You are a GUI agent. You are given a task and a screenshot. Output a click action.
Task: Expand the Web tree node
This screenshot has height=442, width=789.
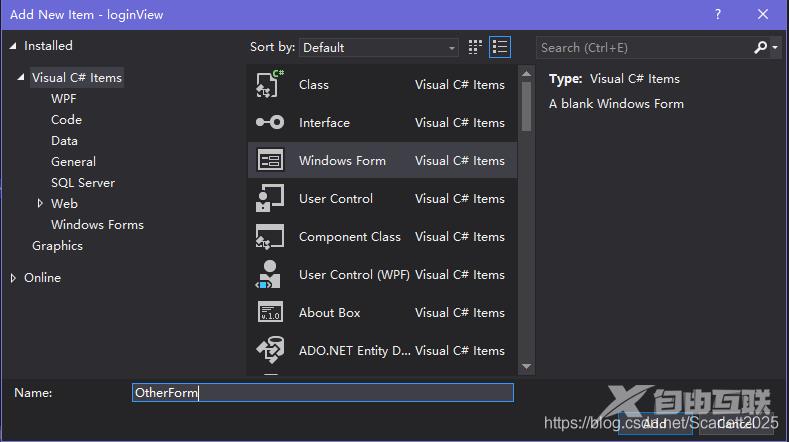coord(40,203)
